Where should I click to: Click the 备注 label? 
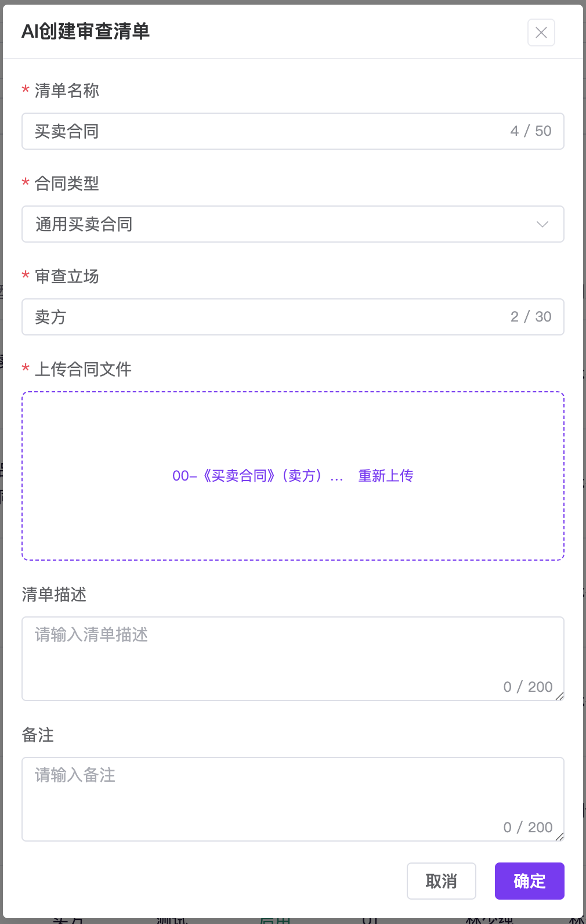(x=38, y=735)
